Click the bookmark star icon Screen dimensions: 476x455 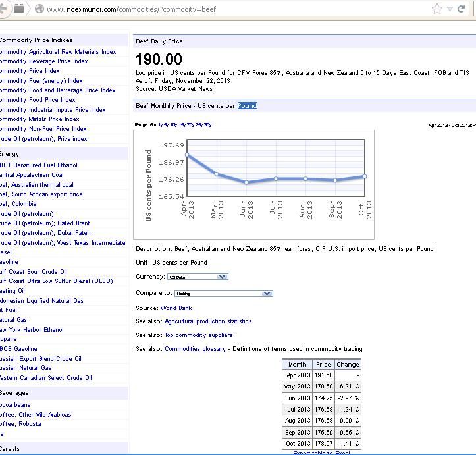pyautogui.click(x=437, y=9)
